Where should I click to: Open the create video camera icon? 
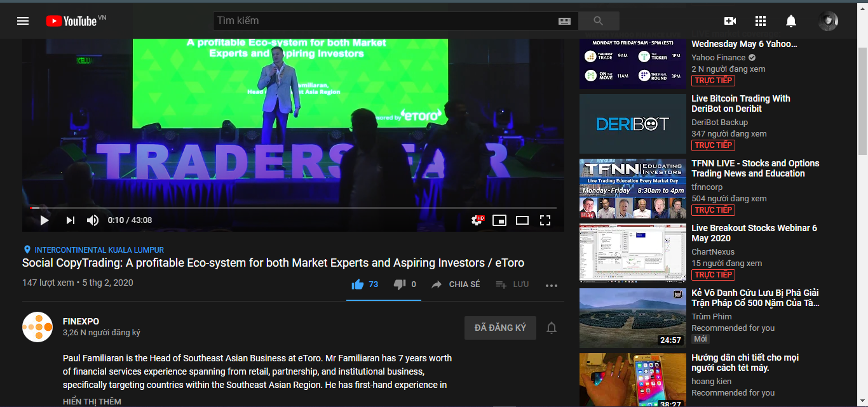click(x=730, y=21)
